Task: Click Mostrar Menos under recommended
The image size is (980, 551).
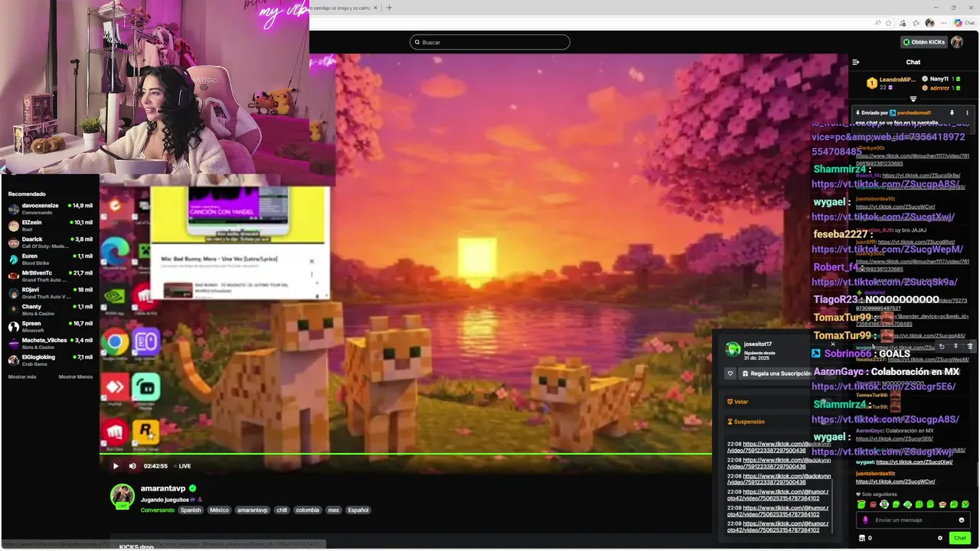Action: click(76, 377)
